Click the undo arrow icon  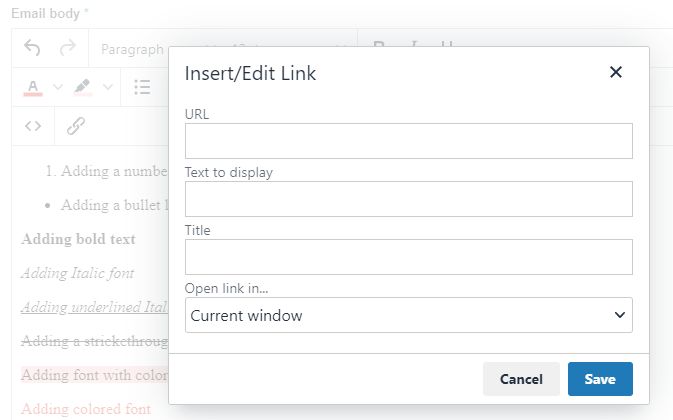point(33,48)
